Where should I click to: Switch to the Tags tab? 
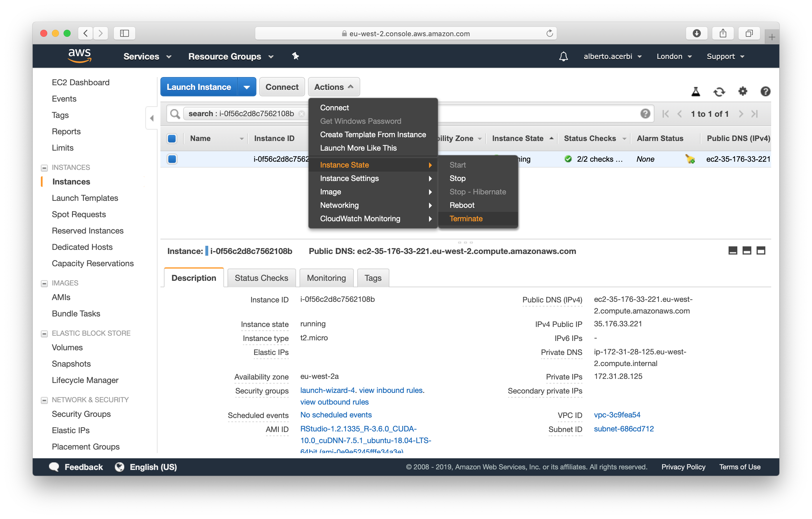click(x=373, y=278)
